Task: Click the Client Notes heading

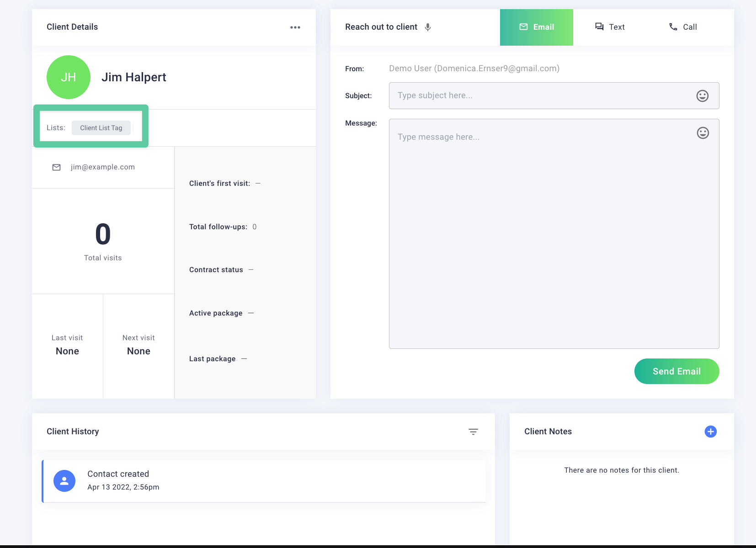Action: click(x=548, y=432)
